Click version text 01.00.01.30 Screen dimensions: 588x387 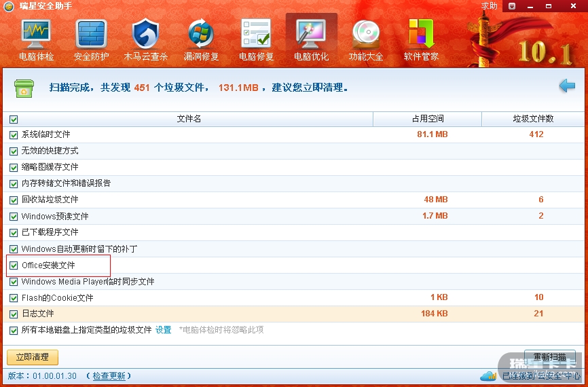coord(54,375)
